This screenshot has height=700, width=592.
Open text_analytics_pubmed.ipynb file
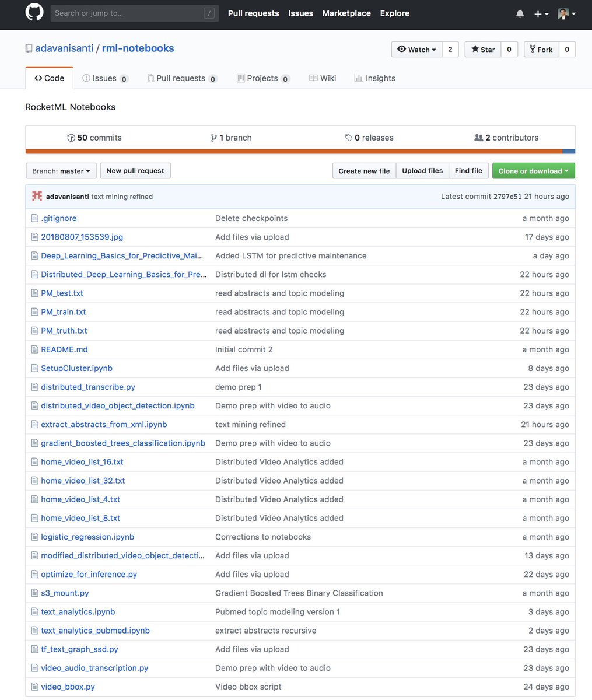tap(95, 630)
